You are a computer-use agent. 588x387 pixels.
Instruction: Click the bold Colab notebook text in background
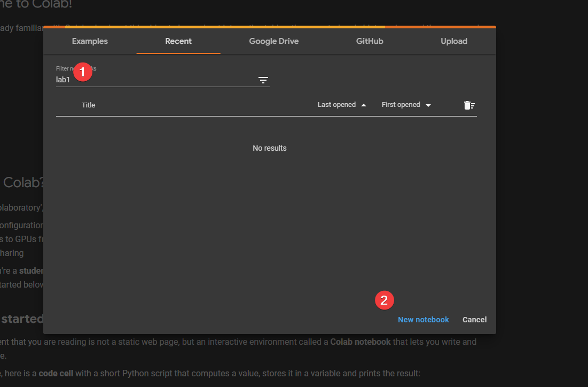(360, 342)
